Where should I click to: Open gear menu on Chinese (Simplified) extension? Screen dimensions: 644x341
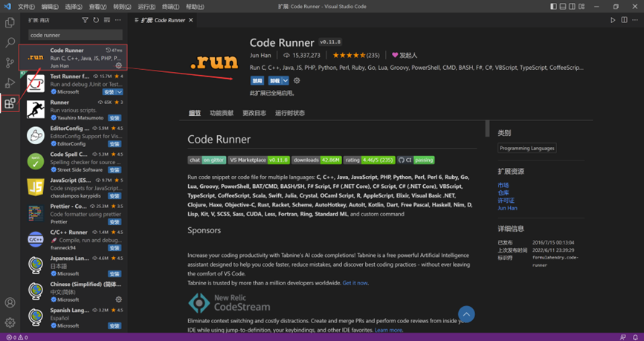click(119, 299)
